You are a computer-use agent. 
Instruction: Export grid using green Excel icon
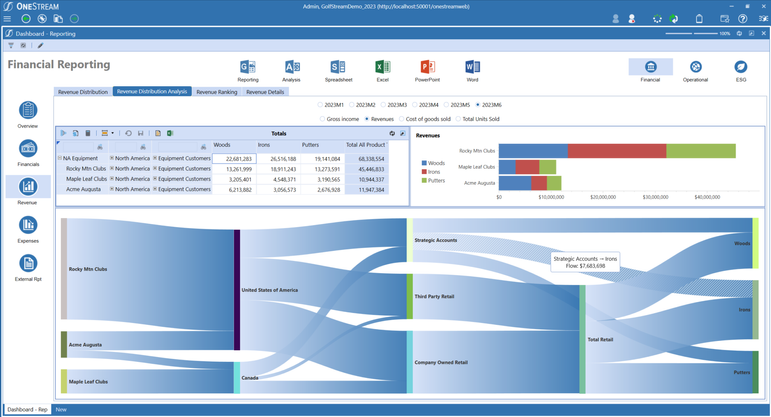coord(170,133)
